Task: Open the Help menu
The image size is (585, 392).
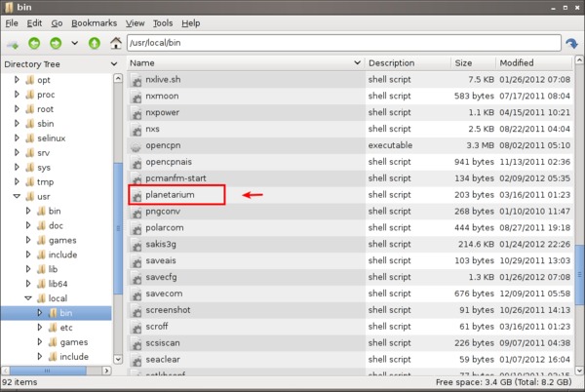Action: point(191,23)
